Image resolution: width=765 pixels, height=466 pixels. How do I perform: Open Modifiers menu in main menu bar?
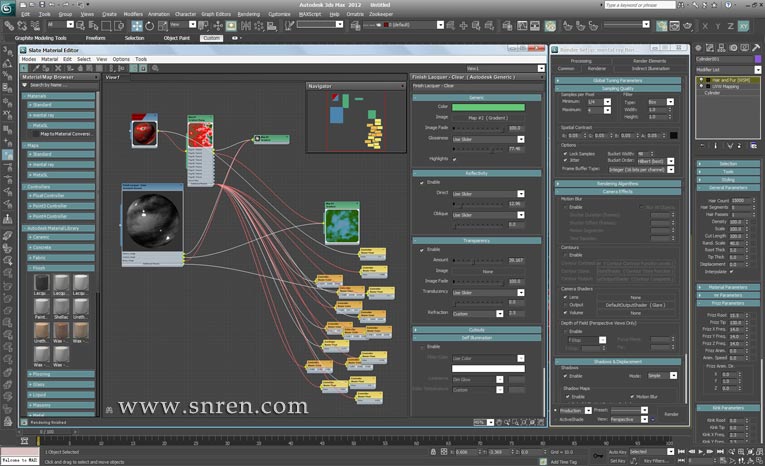[x=133, y=14]
